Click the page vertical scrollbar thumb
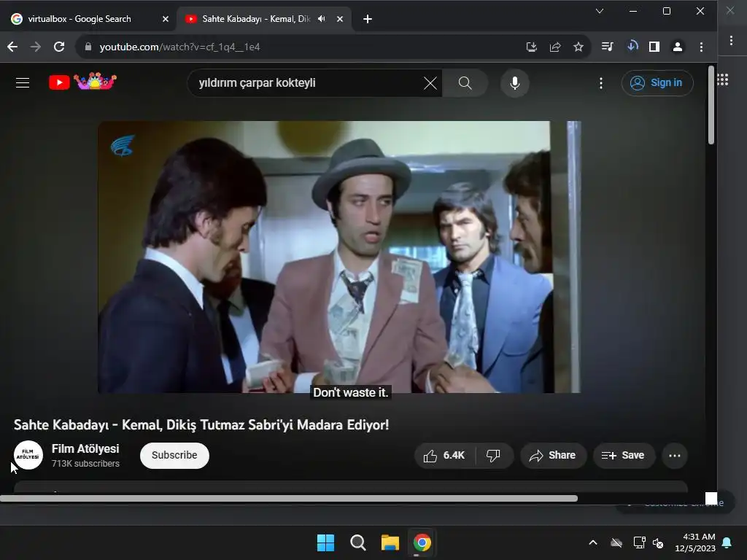The width and height of the screenshot is (747, 560). point(711,105)
